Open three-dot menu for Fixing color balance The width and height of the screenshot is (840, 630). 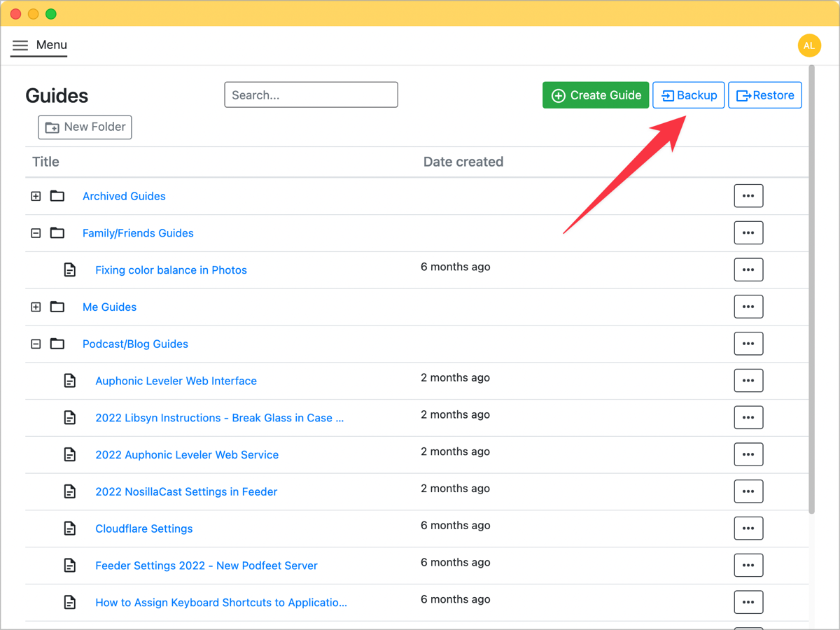(748, 269)
